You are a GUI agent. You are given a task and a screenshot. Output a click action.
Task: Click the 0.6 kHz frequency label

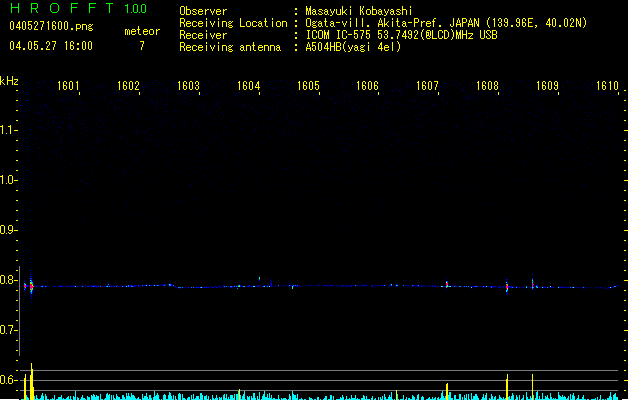8,380
